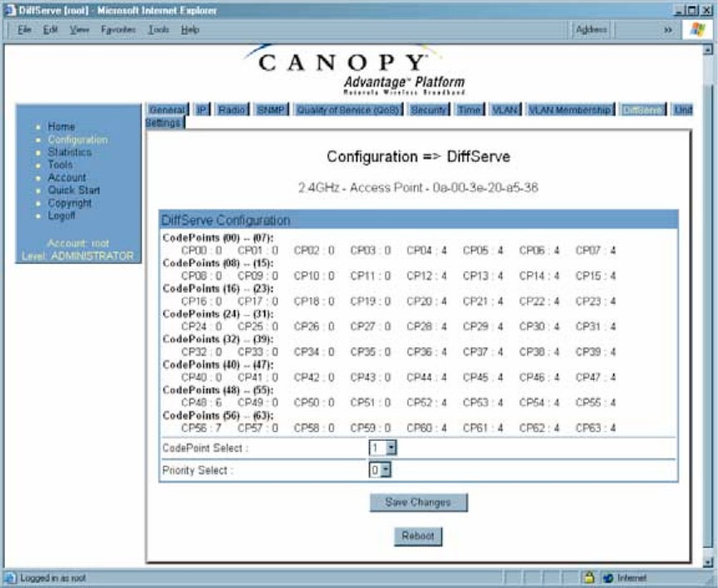Switch to the SNMP tab

point(271,110)
